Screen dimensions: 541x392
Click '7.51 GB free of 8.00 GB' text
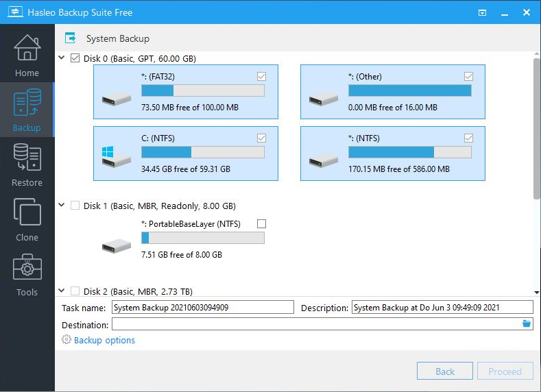coord(182,255)
